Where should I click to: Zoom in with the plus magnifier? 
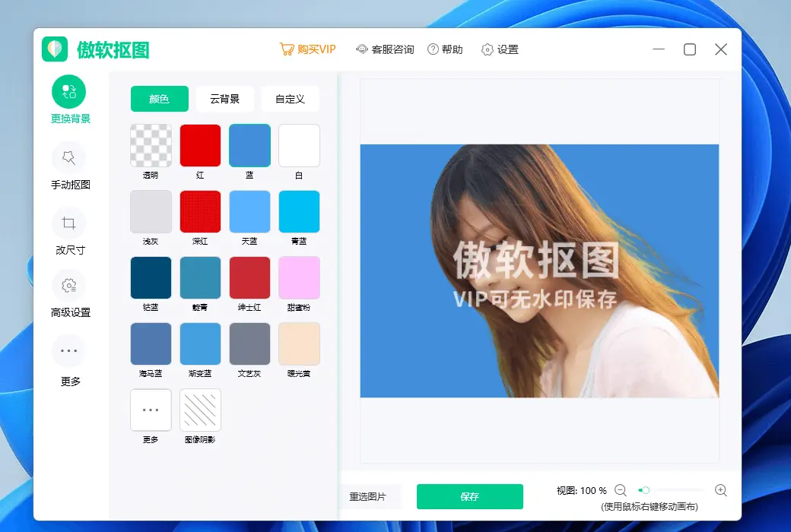(x=721, y=490)
